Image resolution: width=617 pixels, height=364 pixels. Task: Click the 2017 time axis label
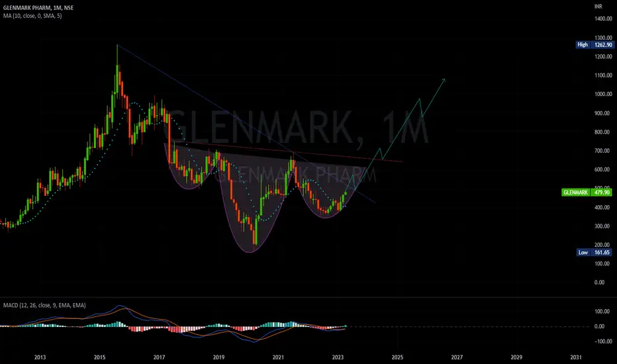[159, 357]
